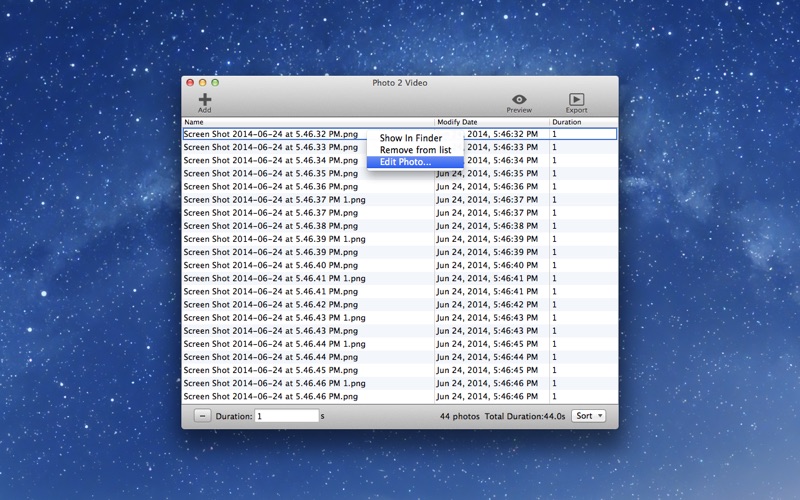The height and width of the screenshot is (500, 800).
Task: Click modify date Jun 24, 2014, 5:46:36 PM
Action: [487, 187]
